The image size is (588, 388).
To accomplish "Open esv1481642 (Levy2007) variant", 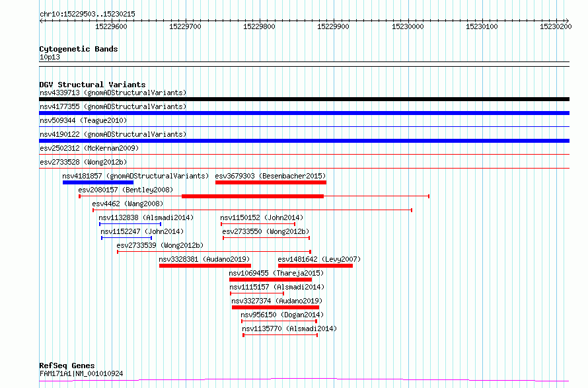I will (x=319, y=259).
